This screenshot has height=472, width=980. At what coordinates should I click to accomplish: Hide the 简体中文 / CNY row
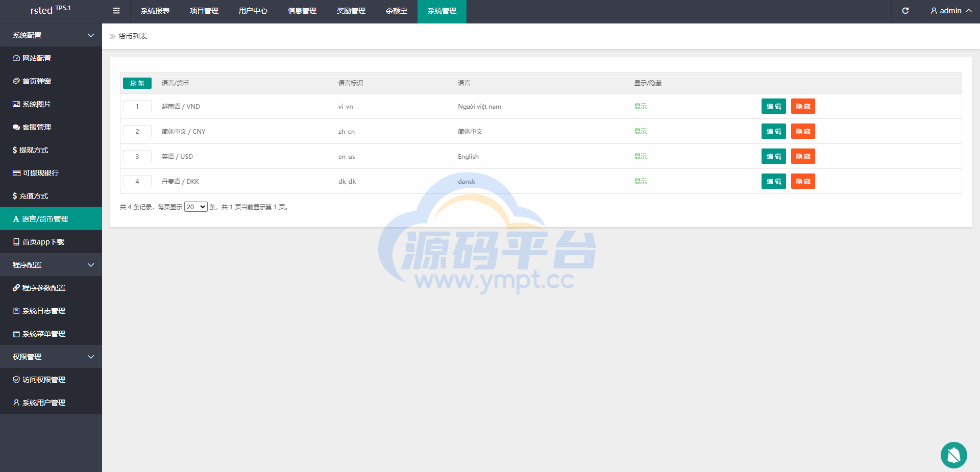pos(803,131)
